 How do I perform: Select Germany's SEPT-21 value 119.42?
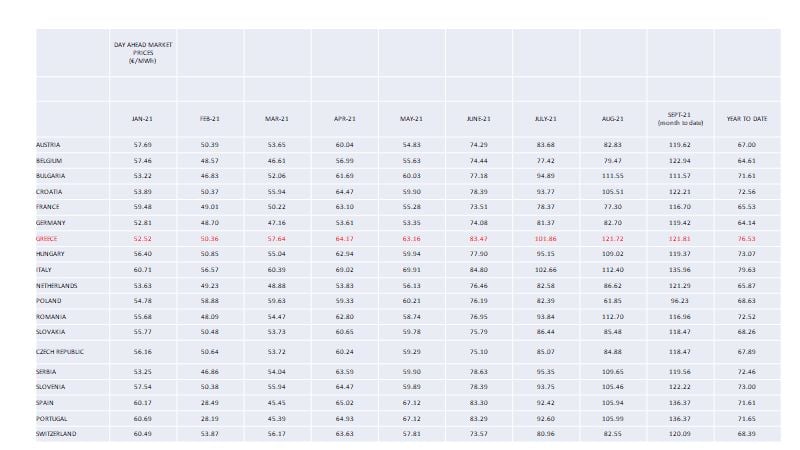680,223
